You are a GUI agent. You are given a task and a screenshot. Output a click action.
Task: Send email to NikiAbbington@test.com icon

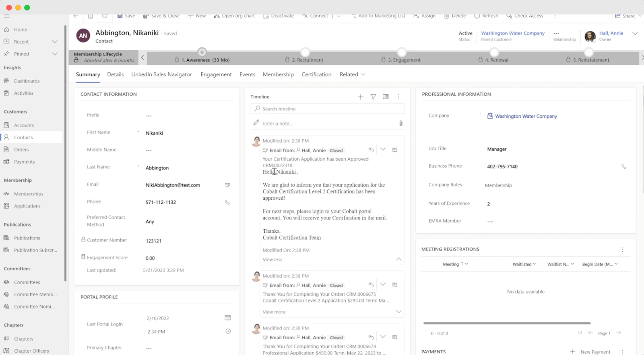click(x=227, y=185)
